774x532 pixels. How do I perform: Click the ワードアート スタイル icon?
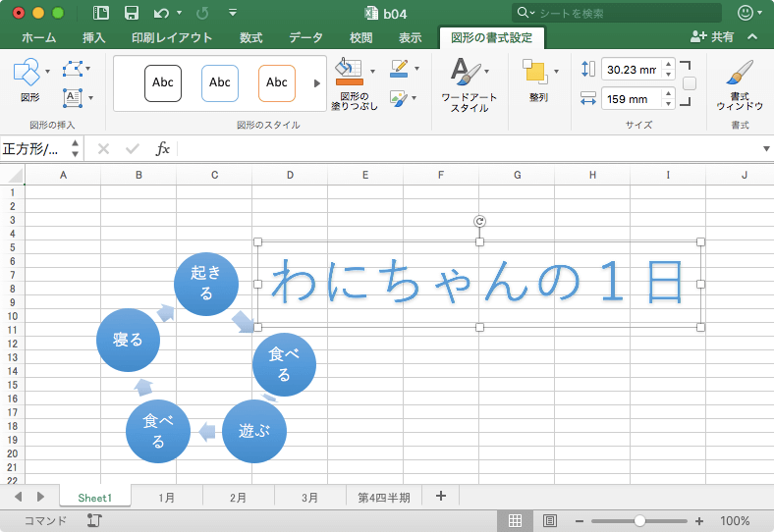[465, 72]
